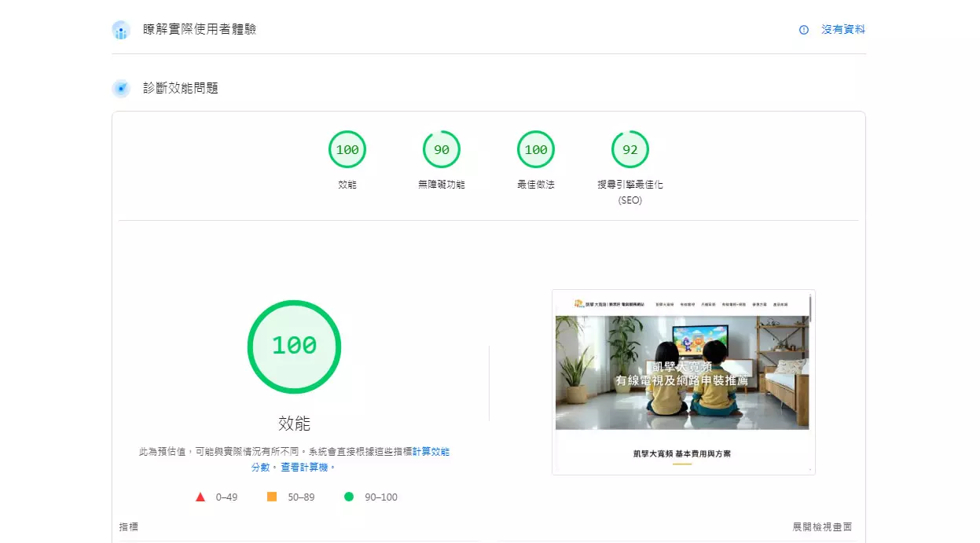The image size is (980, 543).
Task: Click the 沒有資料 text
Action: pos(842,30)
